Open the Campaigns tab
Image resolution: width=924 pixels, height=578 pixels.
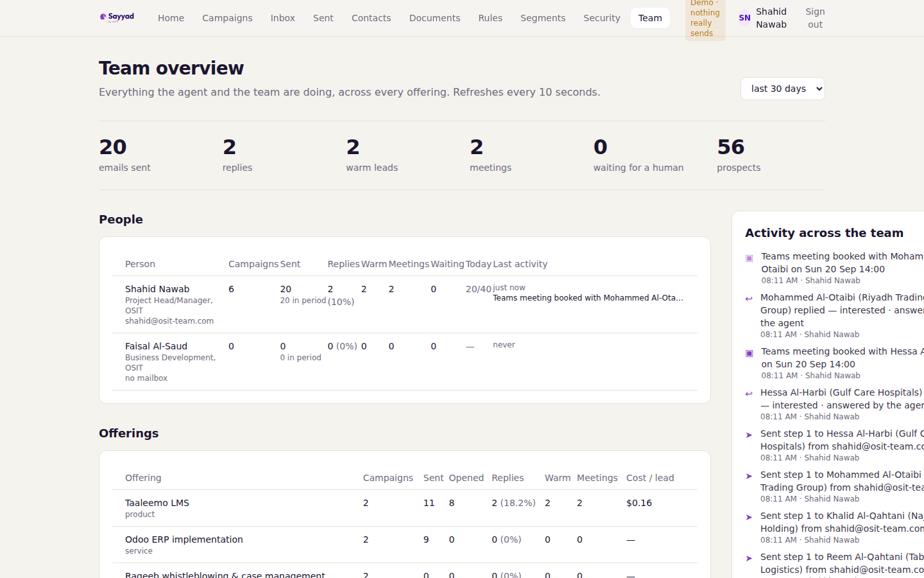click(x=227, y=18)
